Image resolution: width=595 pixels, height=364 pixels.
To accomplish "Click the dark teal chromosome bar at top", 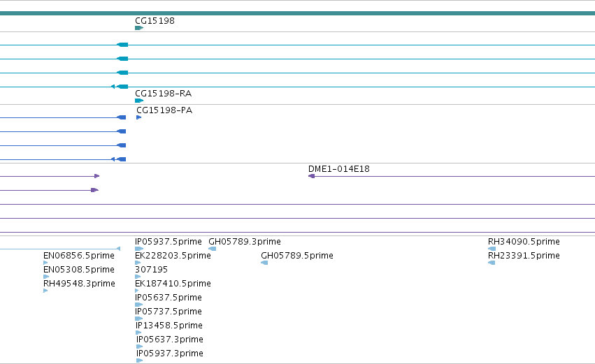I will click(298, 13).
